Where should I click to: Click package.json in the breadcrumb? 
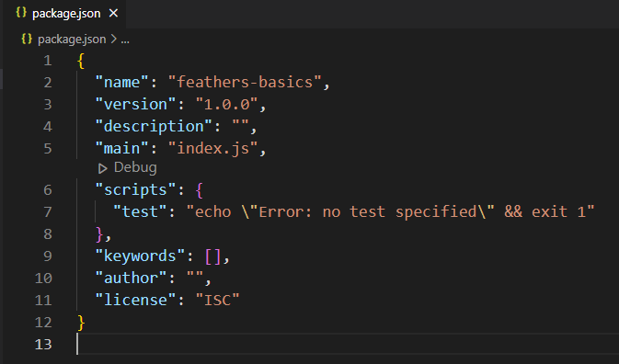[72, 40]
